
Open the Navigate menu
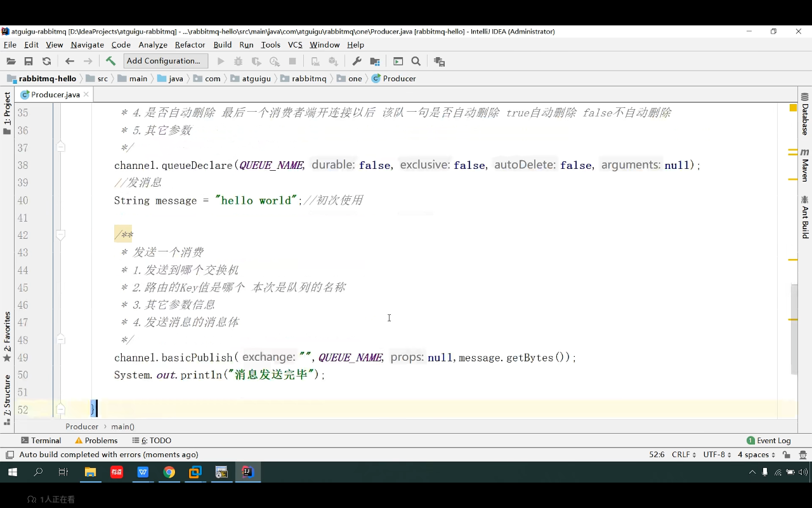(x=88, y=44)
